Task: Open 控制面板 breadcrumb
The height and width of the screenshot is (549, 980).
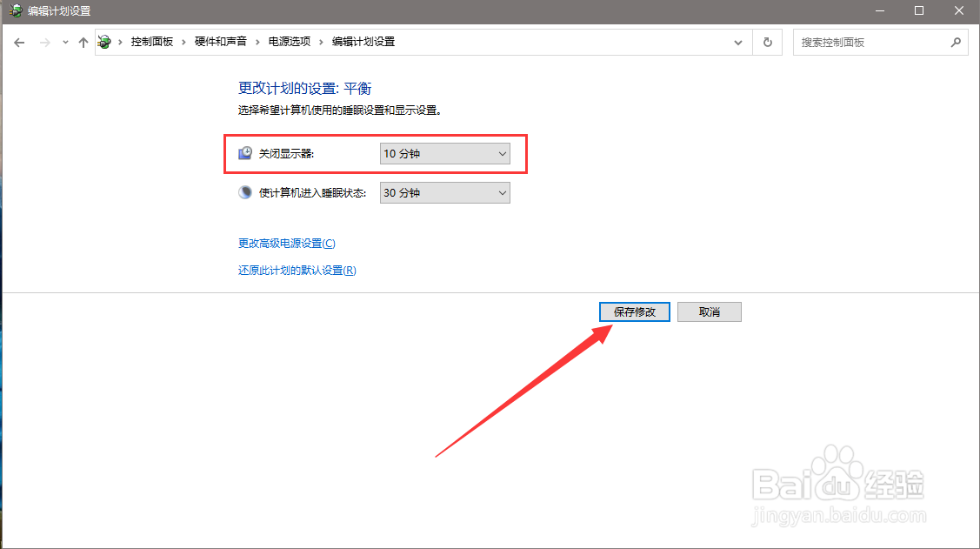Action: tap(152, 42)
